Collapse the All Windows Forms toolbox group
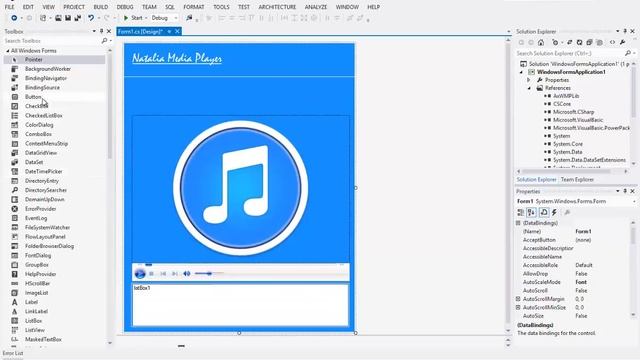The image size is (640, 360). click(x=7, y=51)
